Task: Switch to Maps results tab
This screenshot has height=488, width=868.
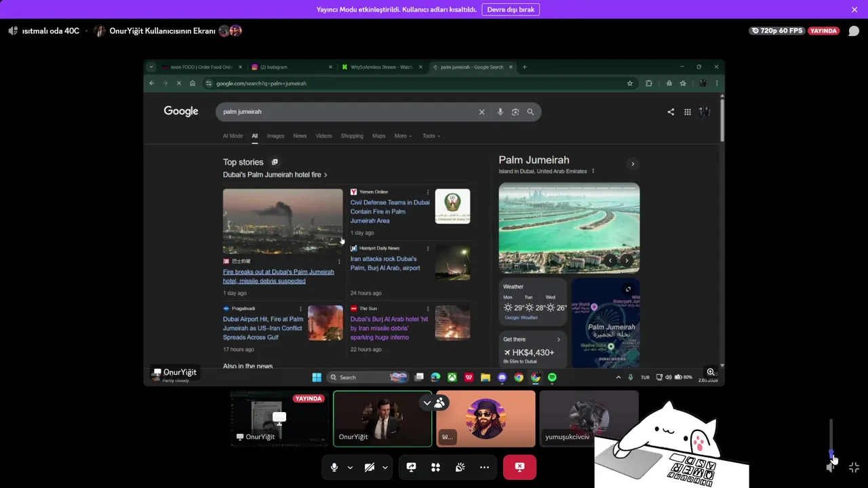Action: pyautogui.click(x=378, y=136)
